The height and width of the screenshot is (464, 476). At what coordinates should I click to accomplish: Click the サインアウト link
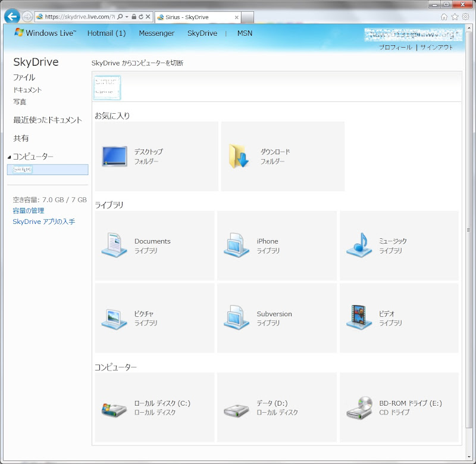coord(437,47)
